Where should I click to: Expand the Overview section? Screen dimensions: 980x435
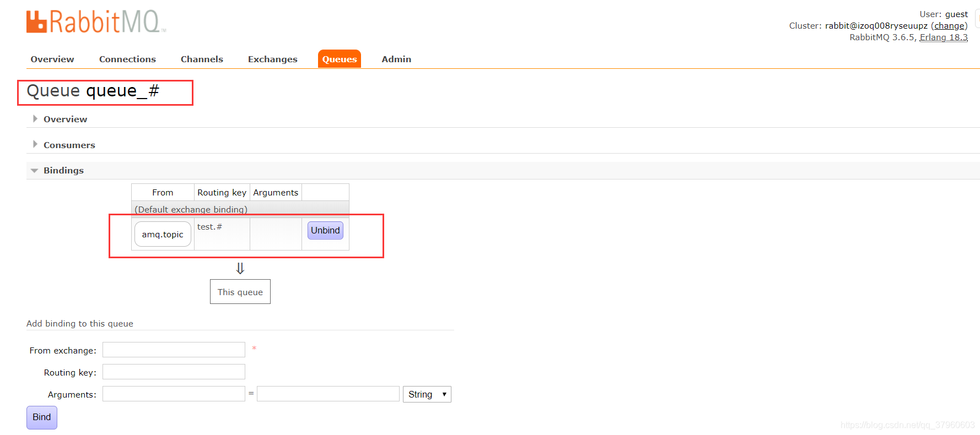(x=65, y=119)
